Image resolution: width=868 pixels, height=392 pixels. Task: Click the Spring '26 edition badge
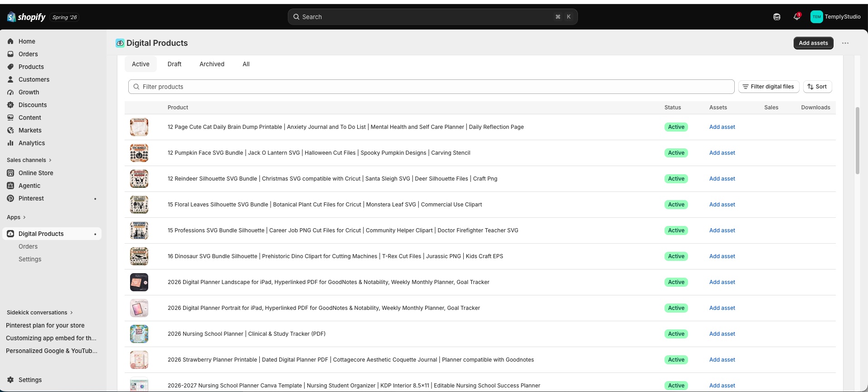click(x=64, y=17)
